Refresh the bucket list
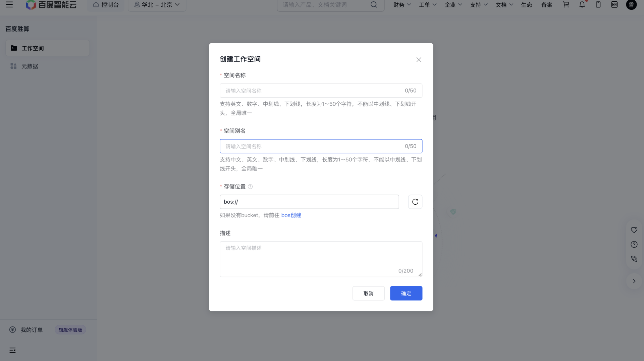 [415, 202]
